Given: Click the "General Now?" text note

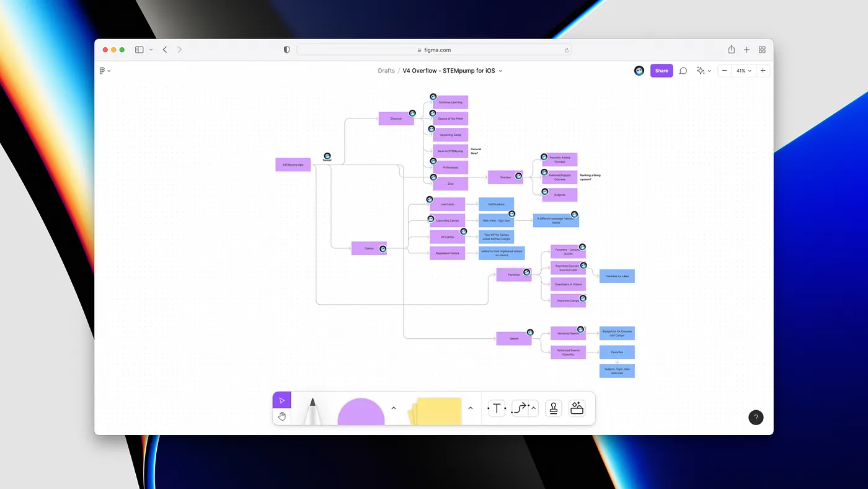Looking at the screenshot, I should click(476, 151).
